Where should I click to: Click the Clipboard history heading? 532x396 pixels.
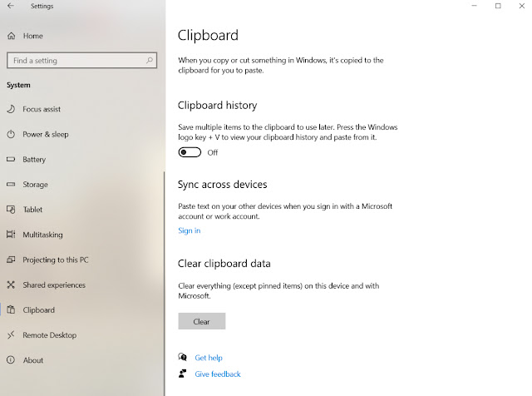pos(217,106)
